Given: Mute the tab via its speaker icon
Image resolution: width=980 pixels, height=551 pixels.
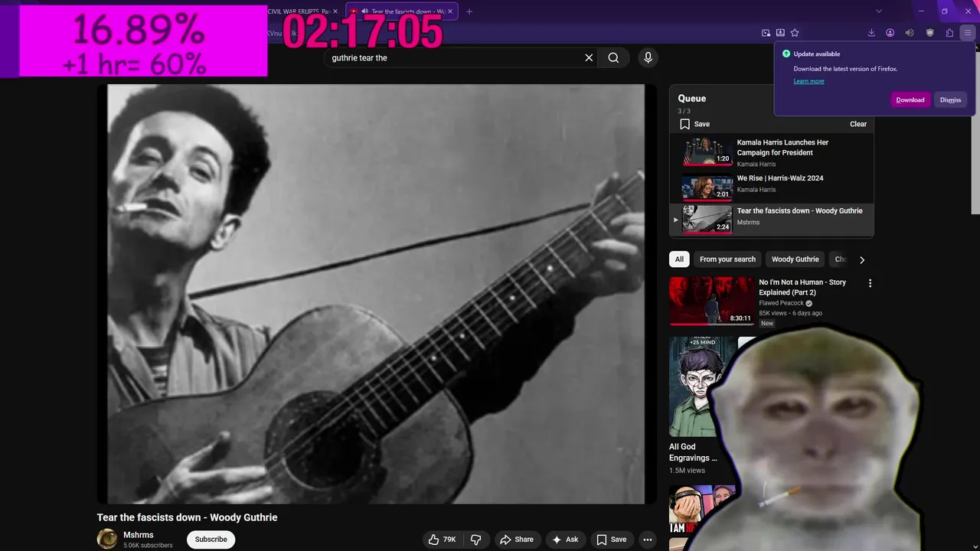Looking at the screenshot, I should tap(364, 11).
